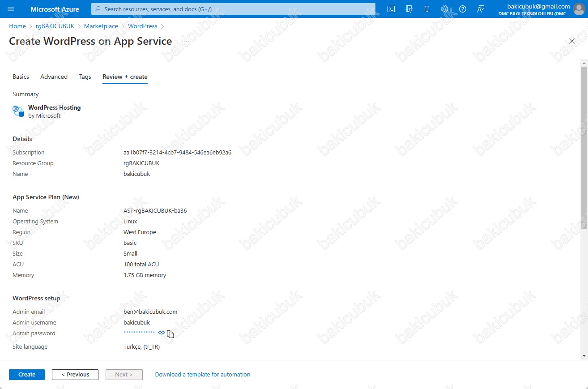
Task: Open rgBAKICUBUK breadcrumb link
Action: (55, 26)
